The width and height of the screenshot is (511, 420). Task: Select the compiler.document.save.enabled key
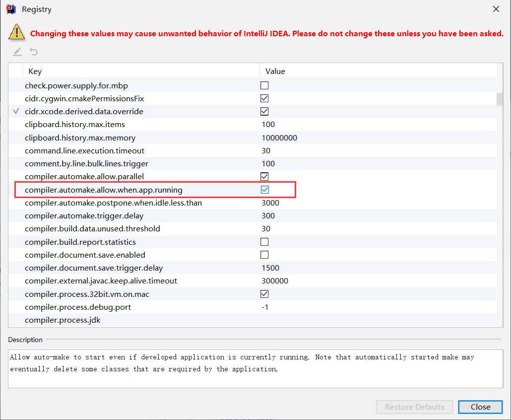click(85, 255)
